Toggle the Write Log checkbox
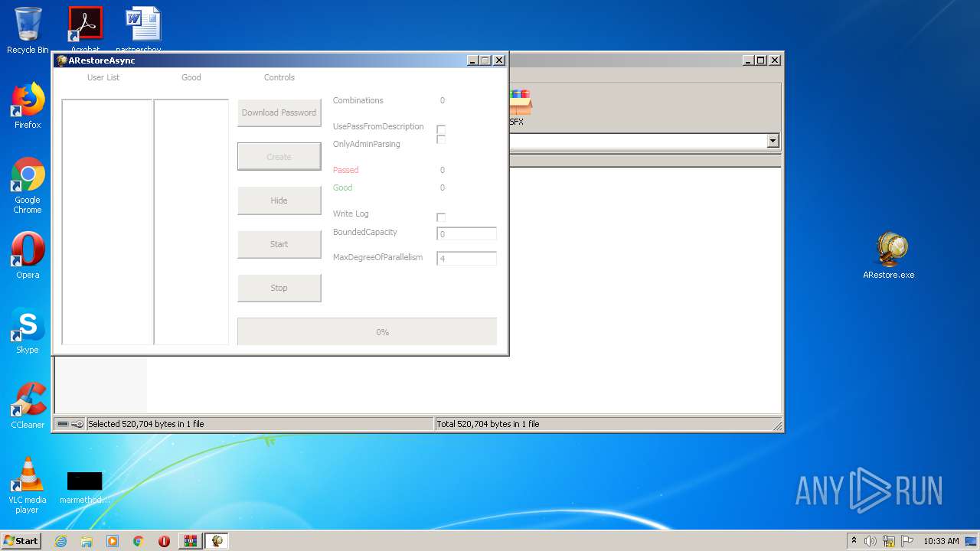Screen dimensions: 980x551 pyautogui.click(x=441, y=217)
